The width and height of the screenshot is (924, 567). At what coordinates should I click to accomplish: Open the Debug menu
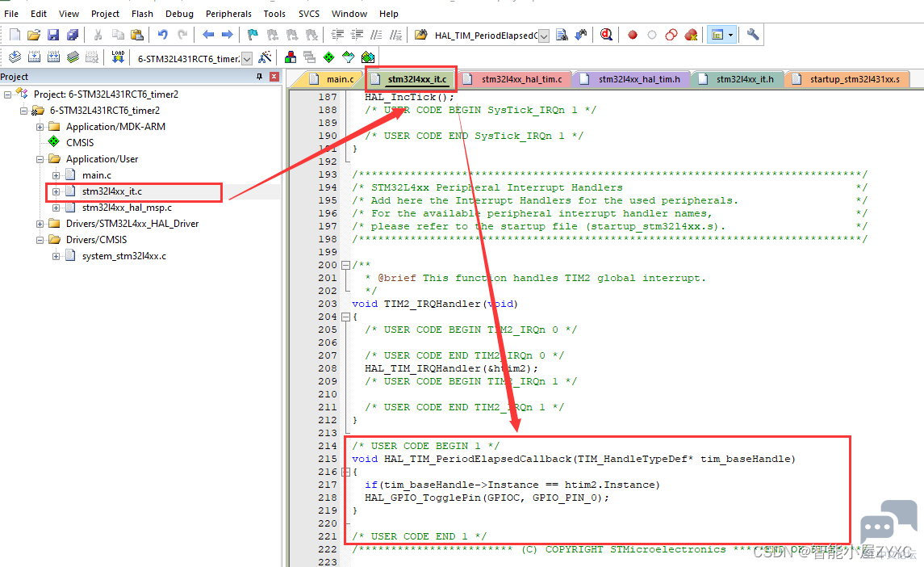pyautogui.click(x=179, y=14)
